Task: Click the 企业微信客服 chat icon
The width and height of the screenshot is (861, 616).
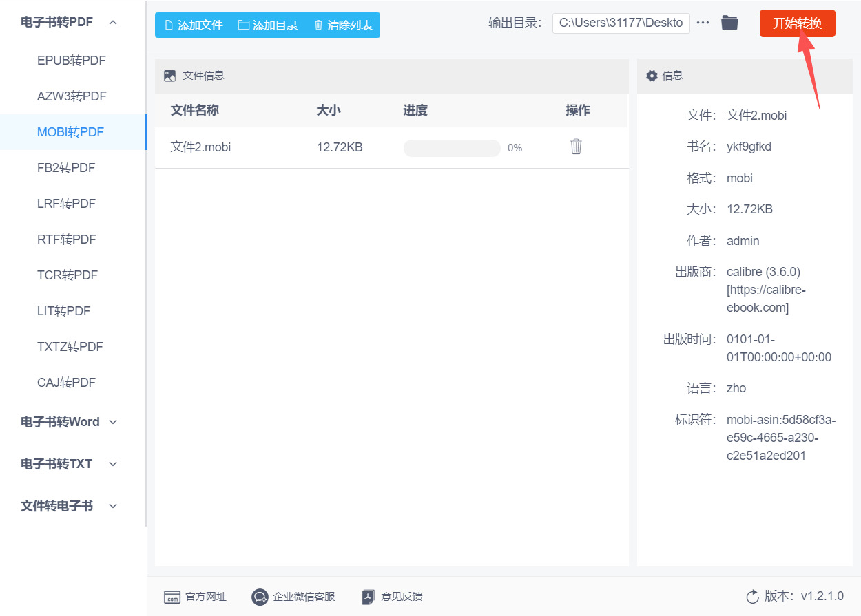Action: pyautogui.click(x=260, y=597)
